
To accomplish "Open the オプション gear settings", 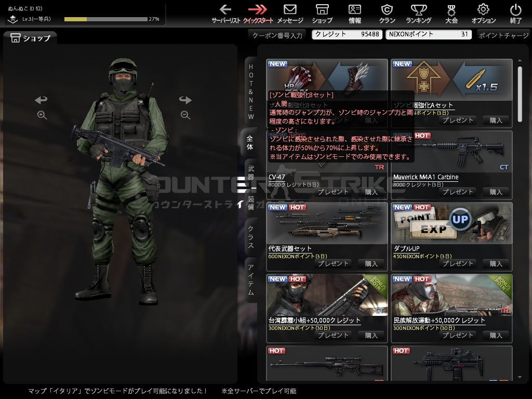I will [x=484, y=14].
